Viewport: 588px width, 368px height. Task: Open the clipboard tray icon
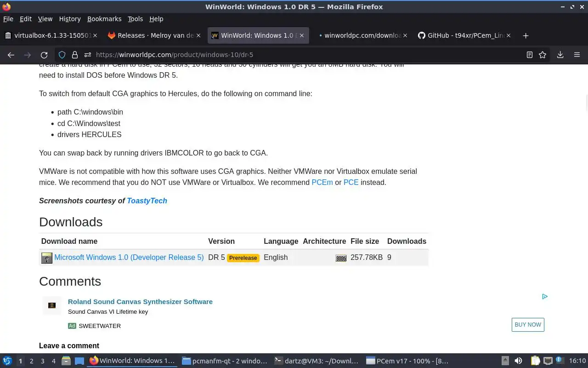click(535, 361)
